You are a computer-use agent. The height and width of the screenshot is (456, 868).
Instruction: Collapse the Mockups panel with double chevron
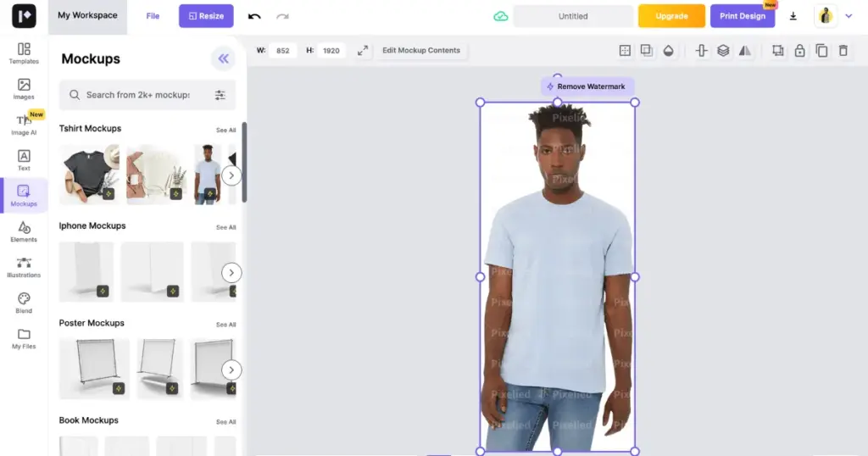[x=223, y=58]
